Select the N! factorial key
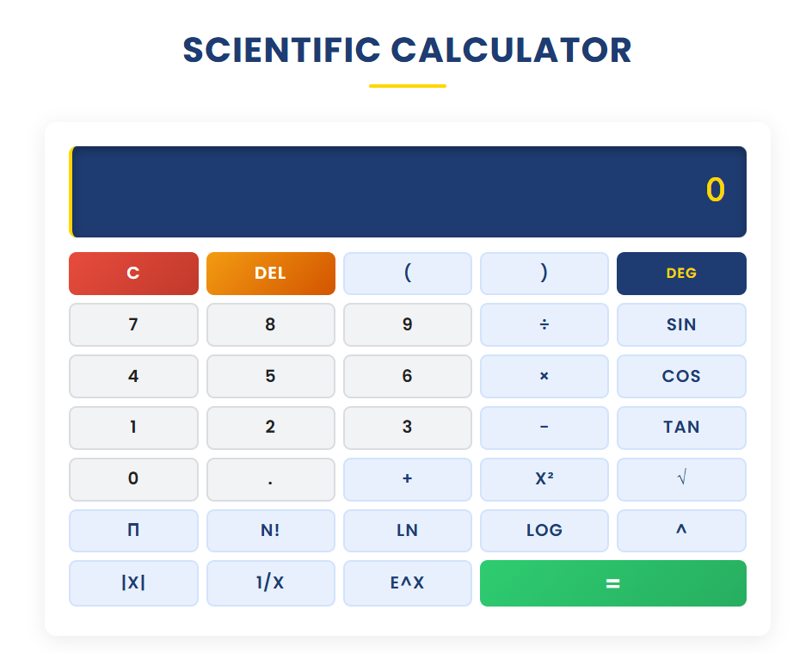The height and width of the screenshot is (653, 812). (x=270, y=531)
